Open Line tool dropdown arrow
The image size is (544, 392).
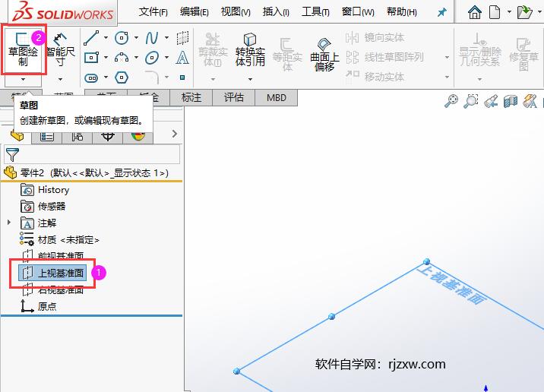point(106,37)
